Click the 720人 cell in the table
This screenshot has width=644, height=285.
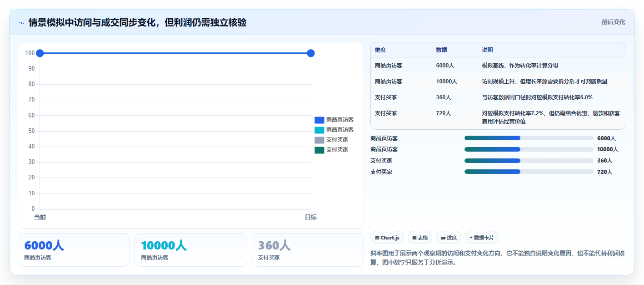(x=444, y=113)
